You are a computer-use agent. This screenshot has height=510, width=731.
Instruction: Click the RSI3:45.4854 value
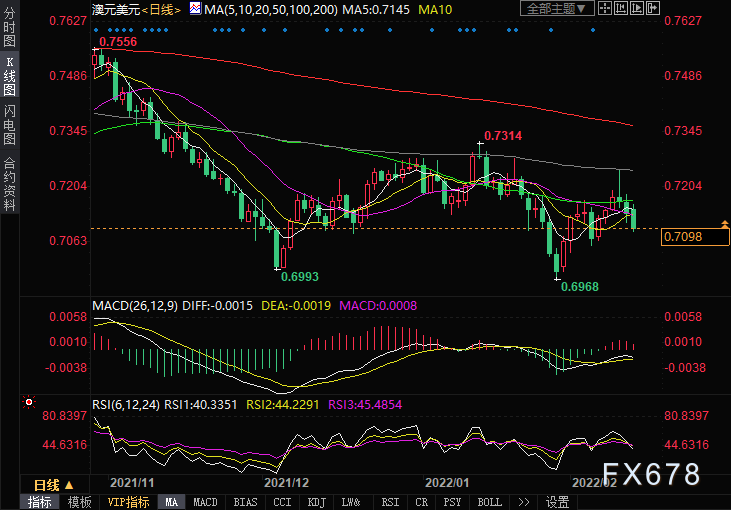coord(365,405)
